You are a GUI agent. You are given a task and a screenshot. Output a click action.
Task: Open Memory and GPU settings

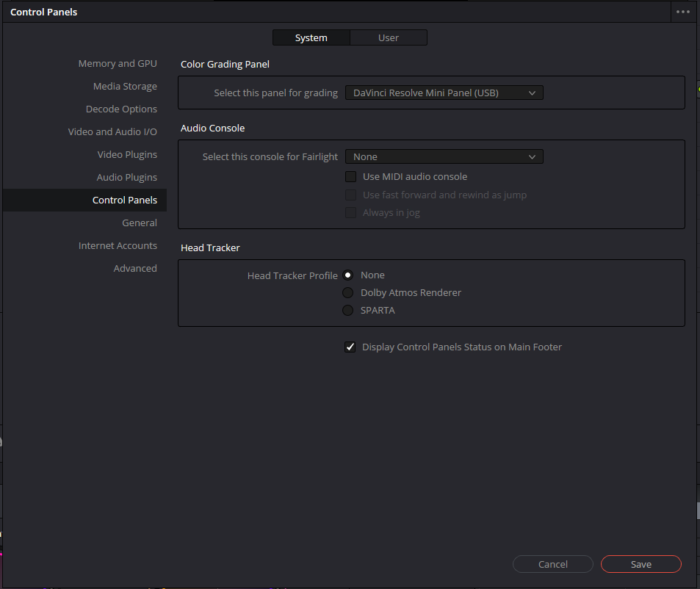click(118, 64)
